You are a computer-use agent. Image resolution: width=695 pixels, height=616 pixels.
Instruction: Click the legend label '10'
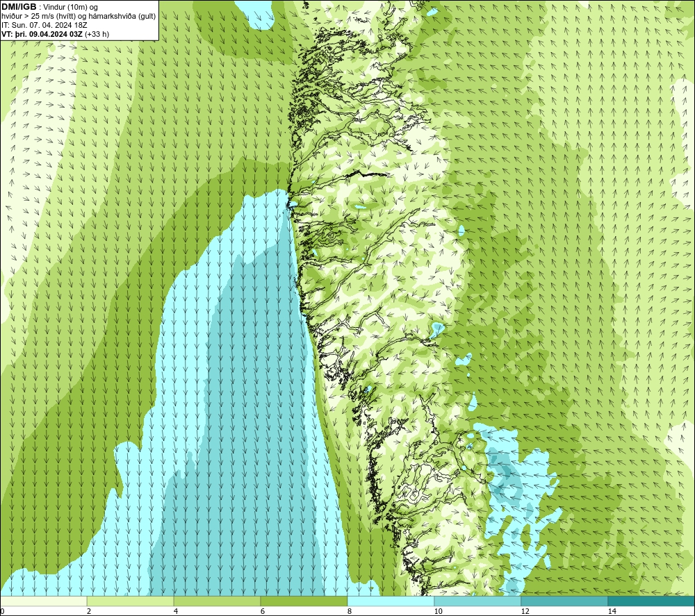click(x=438, y=611)
